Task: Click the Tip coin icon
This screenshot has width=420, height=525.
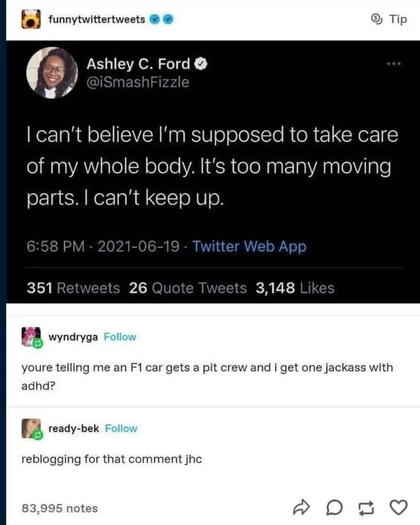Action: [376, 19]
